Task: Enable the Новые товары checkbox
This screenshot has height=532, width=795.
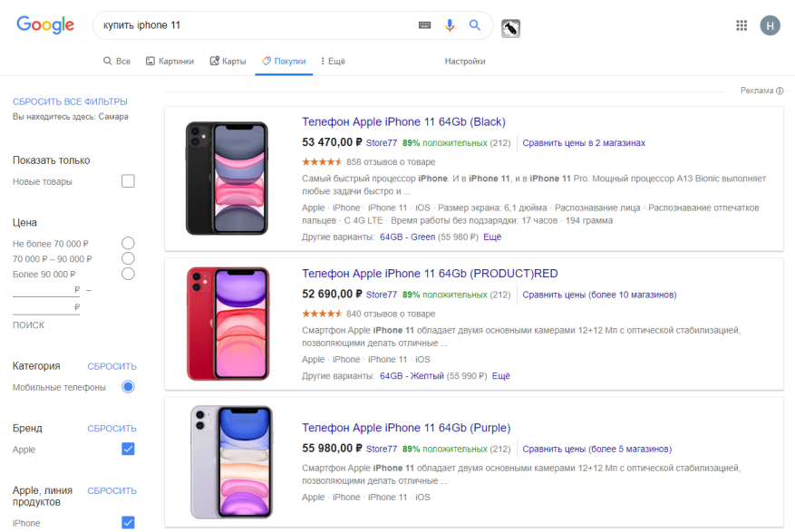Action: (128, 181)
